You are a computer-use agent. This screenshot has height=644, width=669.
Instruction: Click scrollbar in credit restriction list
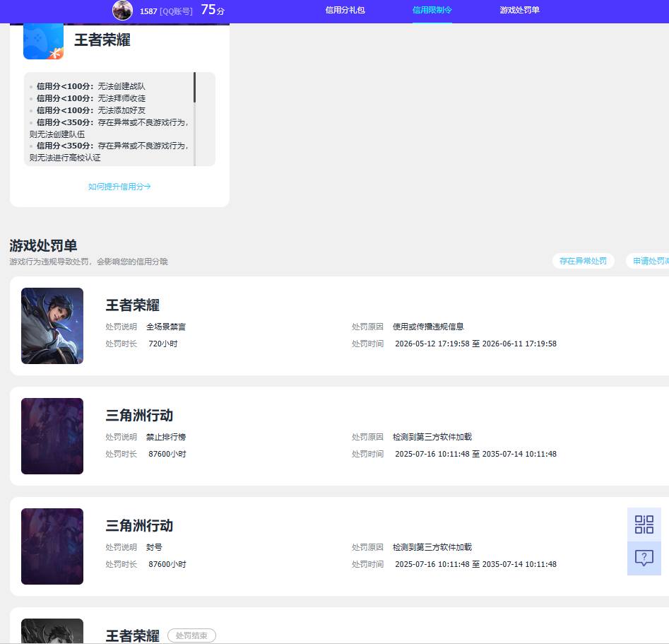tap(194, 87)
